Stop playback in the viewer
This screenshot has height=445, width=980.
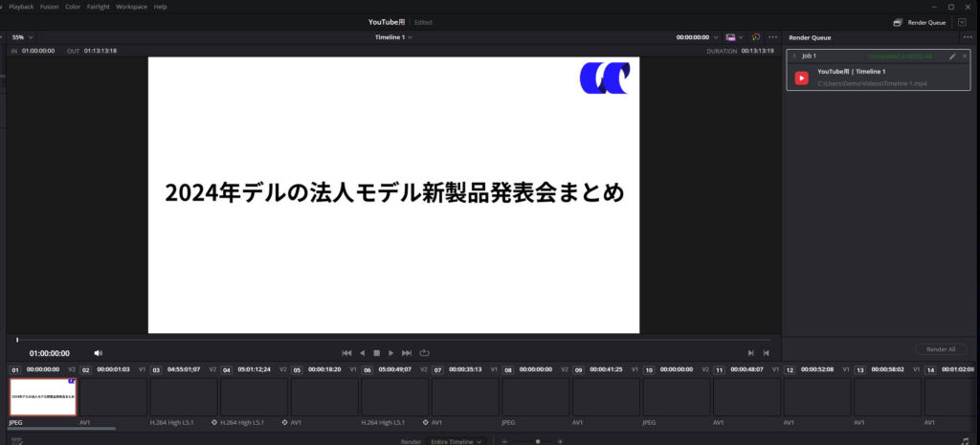click(x=376, y=353)
